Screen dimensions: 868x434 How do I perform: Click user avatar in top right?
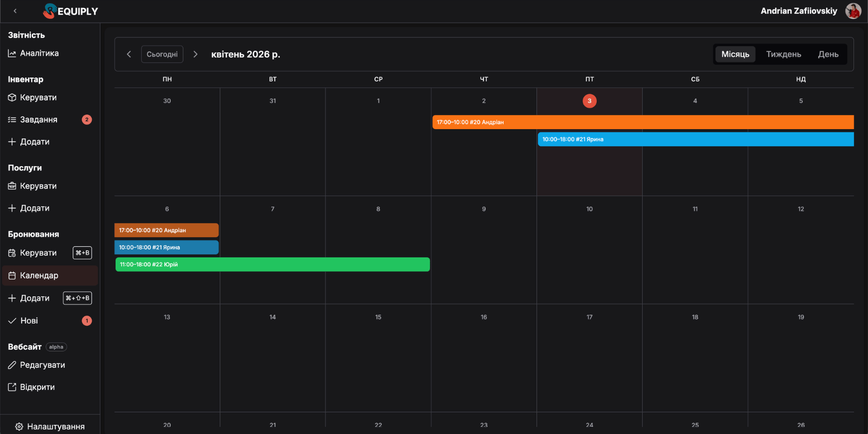(853, 11)
